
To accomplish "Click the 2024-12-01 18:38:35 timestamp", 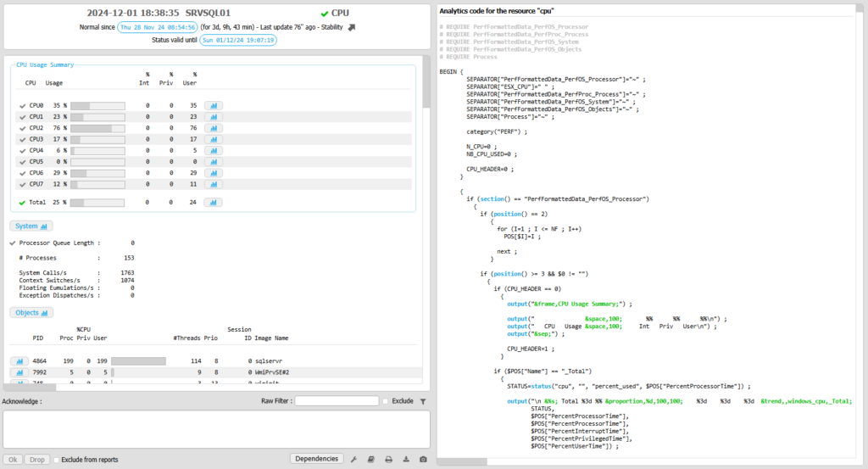I will coord(133,13).
